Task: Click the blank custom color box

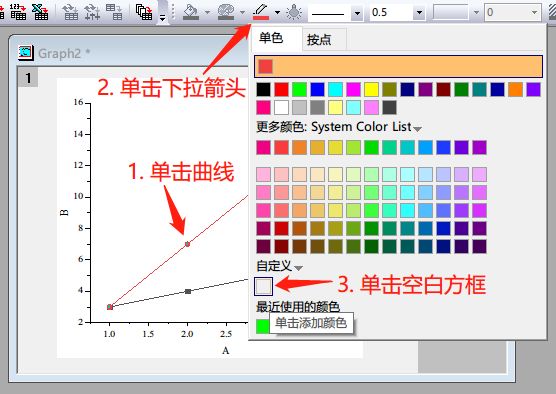Action: pos(263,286)
